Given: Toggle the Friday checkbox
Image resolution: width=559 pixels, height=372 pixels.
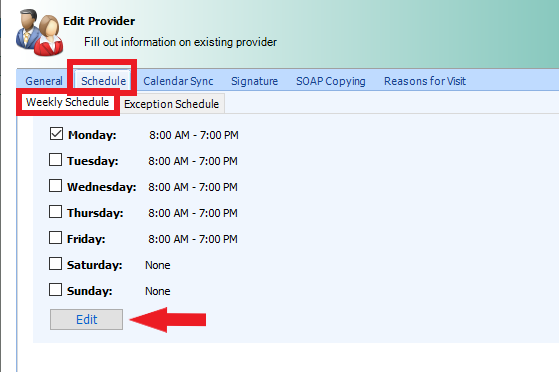Looking at the screenshot, I should pyautogui.click(x=55, y=238).
